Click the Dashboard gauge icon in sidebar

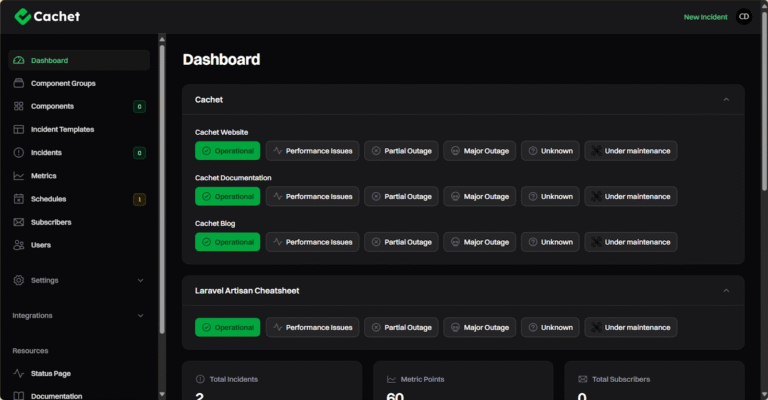(x=19, y=61)
